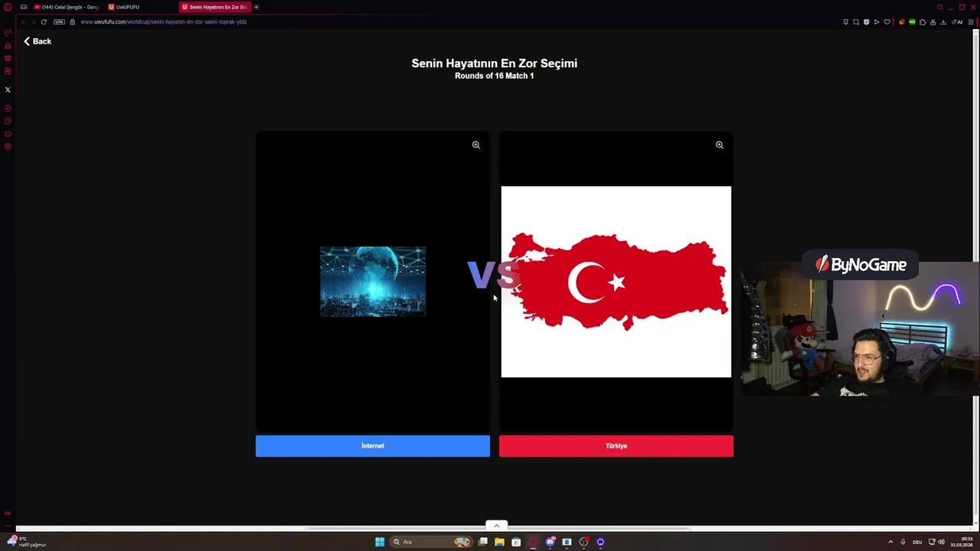
Task: Zoom into the İnternet image with magnifier icon
Action: pyautogui.click(x=475, y=145)
